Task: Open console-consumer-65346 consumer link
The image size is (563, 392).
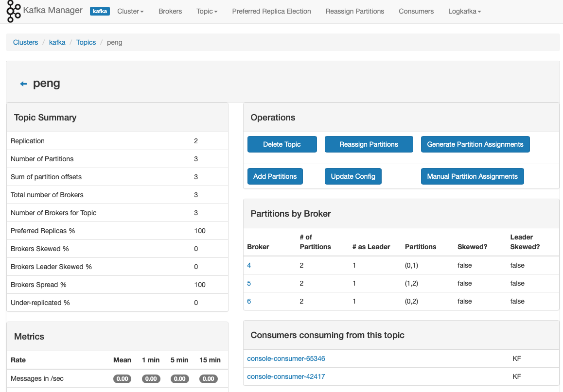Action: (x=286, y=358)
